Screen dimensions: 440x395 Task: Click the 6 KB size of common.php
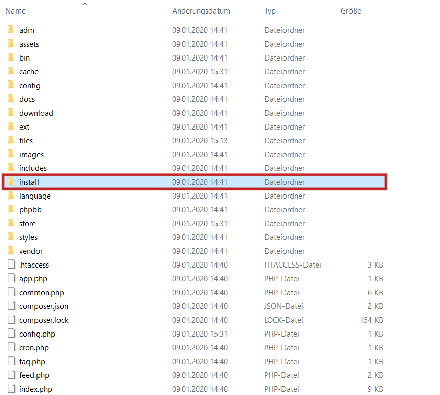(375, 292)
